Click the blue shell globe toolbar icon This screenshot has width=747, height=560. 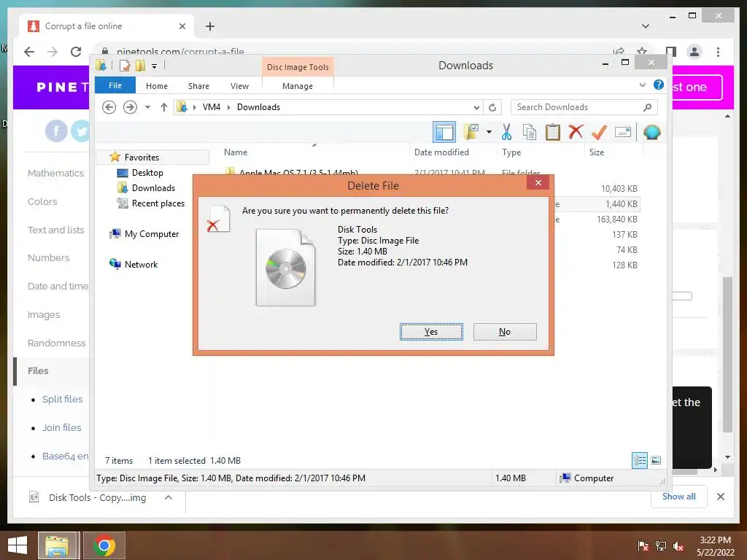click(x=651, y=132)
